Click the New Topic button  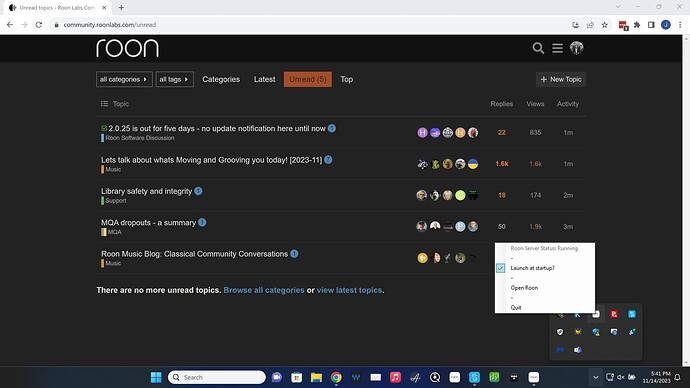point(561,79)
